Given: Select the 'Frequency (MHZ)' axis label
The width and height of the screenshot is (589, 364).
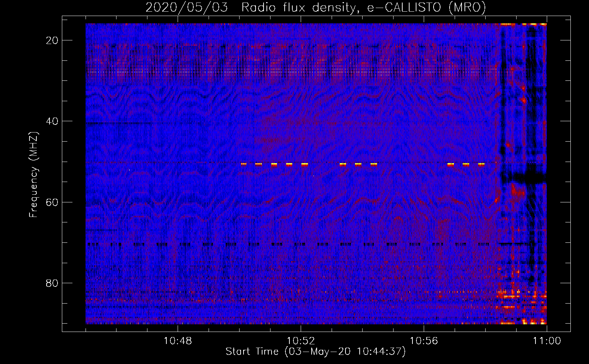Looking at the screenshot, I should click(33, 175).
